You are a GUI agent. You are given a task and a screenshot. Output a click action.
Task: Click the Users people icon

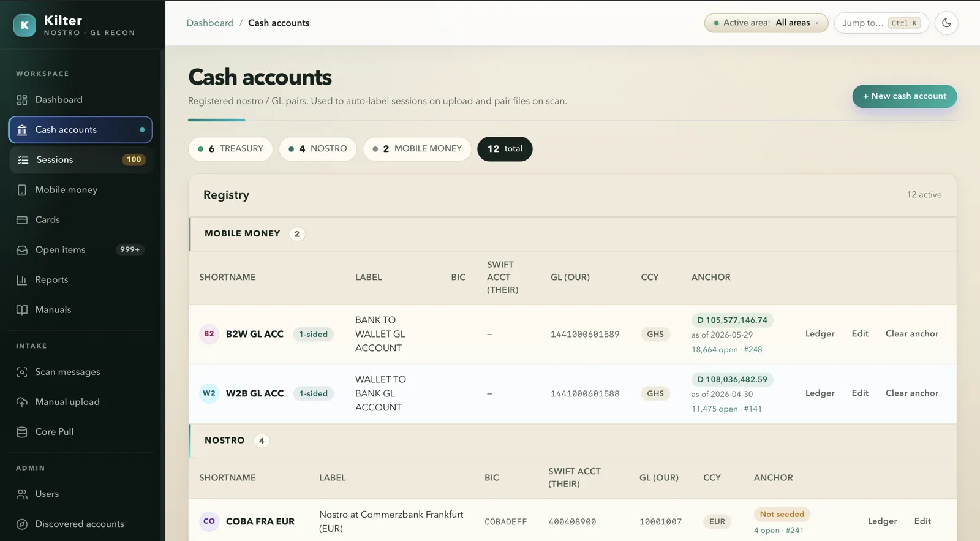tap(22, 494)
